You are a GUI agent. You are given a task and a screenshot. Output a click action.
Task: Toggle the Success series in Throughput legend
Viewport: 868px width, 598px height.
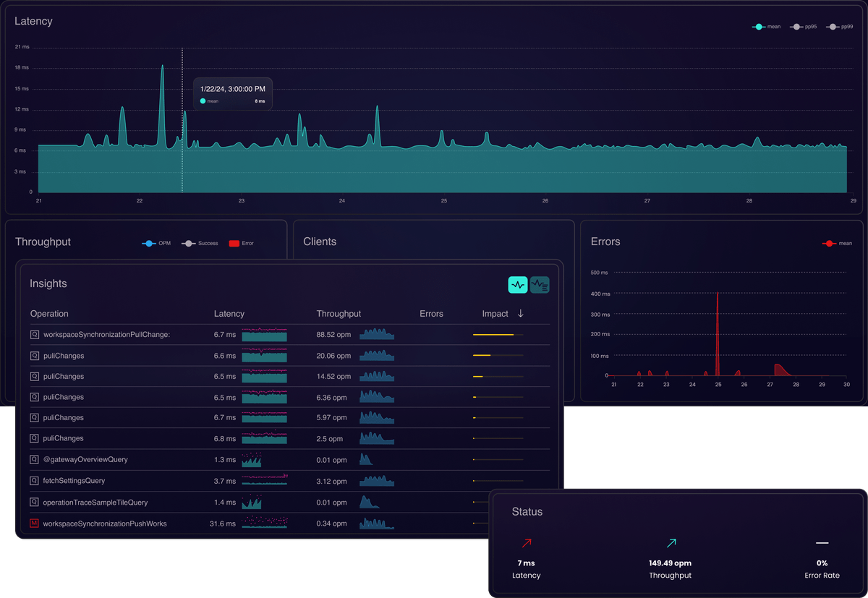click(200, 244)
